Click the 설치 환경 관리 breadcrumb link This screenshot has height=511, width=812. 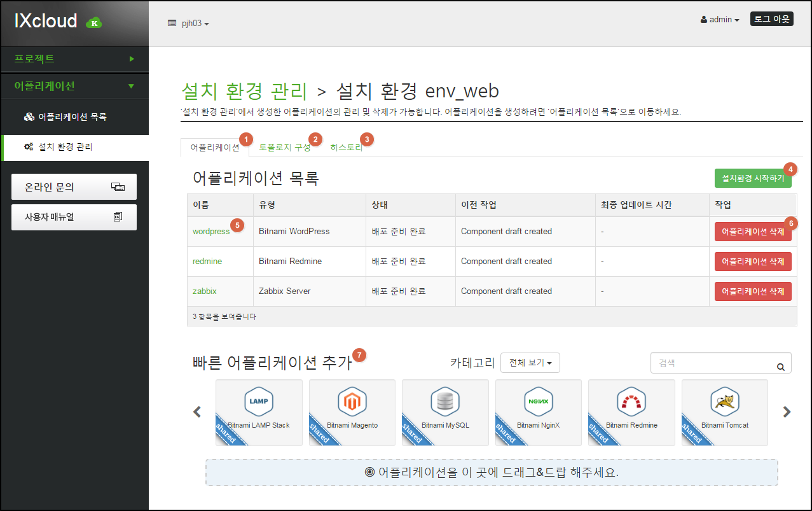pos(244,91)
